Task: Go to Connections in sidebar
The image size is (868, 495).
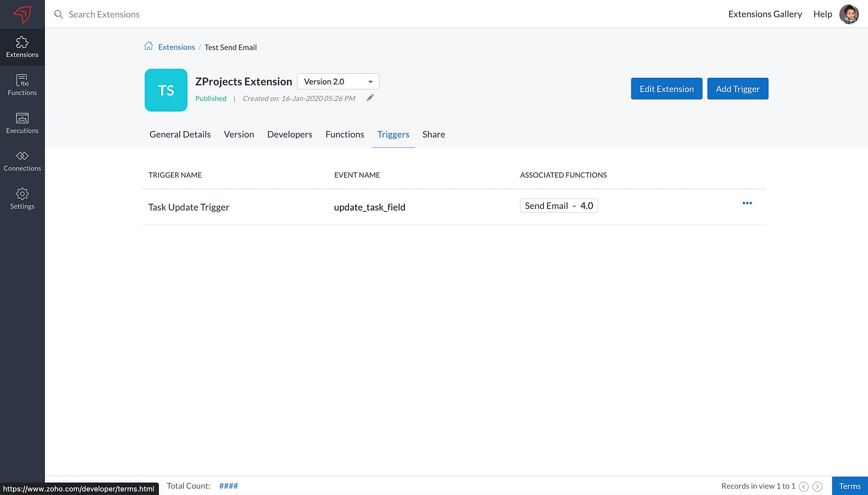Action: coord(22,161)
